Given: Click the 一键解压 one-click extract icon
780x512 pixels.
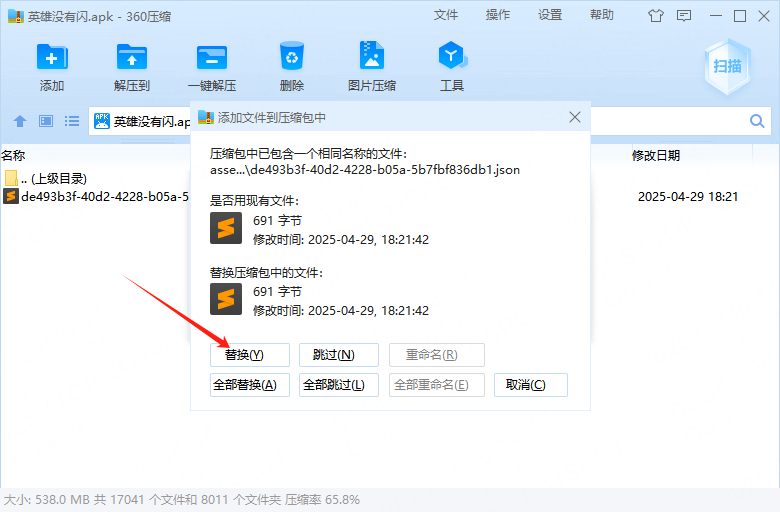Looking at the screenshot, I should point(212,57).
